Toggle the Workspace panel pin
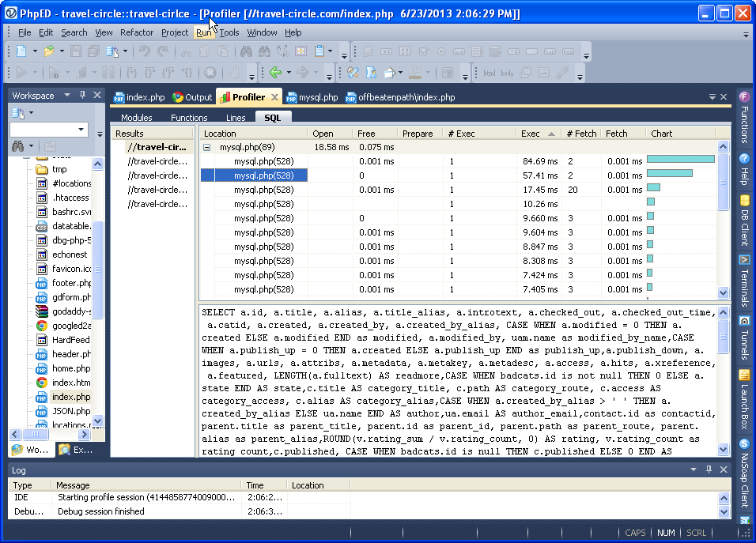The image size is (756, 543). [83, 96]
